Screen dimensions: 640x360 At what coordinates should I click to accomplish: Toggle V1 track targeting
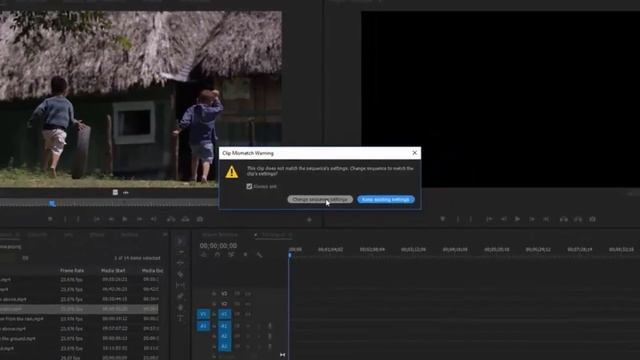click(x=224, y=314)
